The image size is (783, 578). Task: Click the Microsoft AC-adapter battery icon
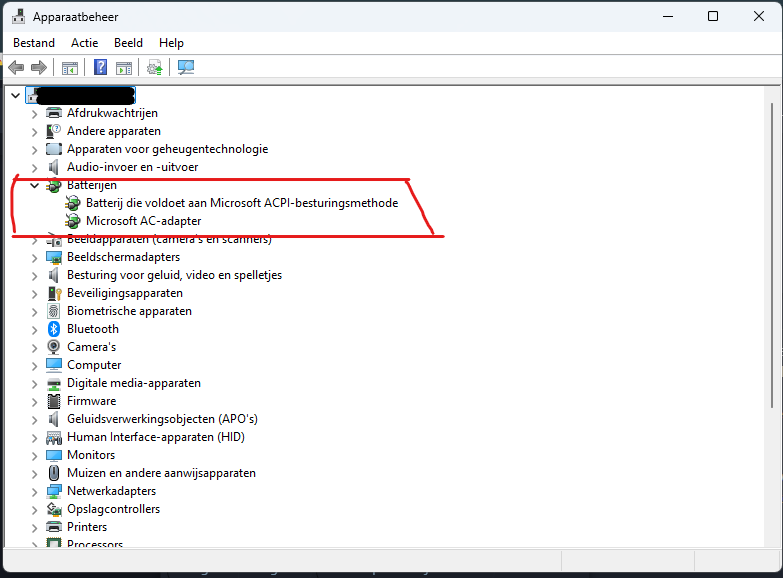[x=73, y=220]
